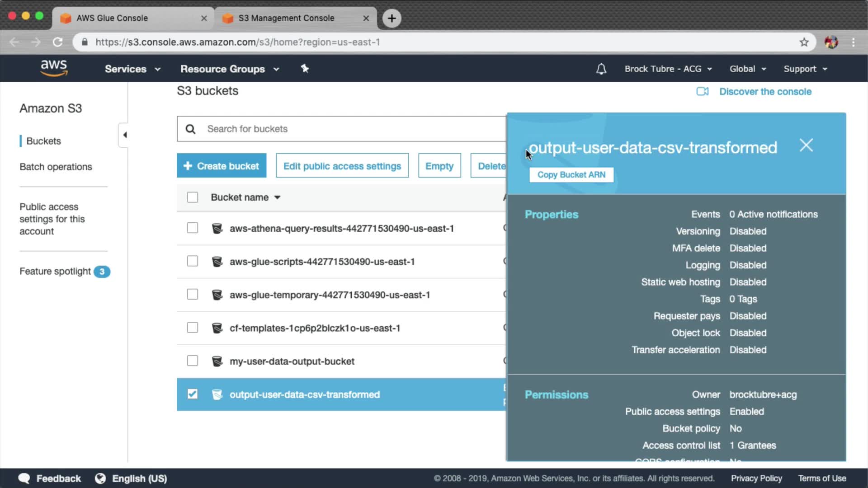Check the aws-glue-scripts bucket checkbox

(x=193, y=261)
